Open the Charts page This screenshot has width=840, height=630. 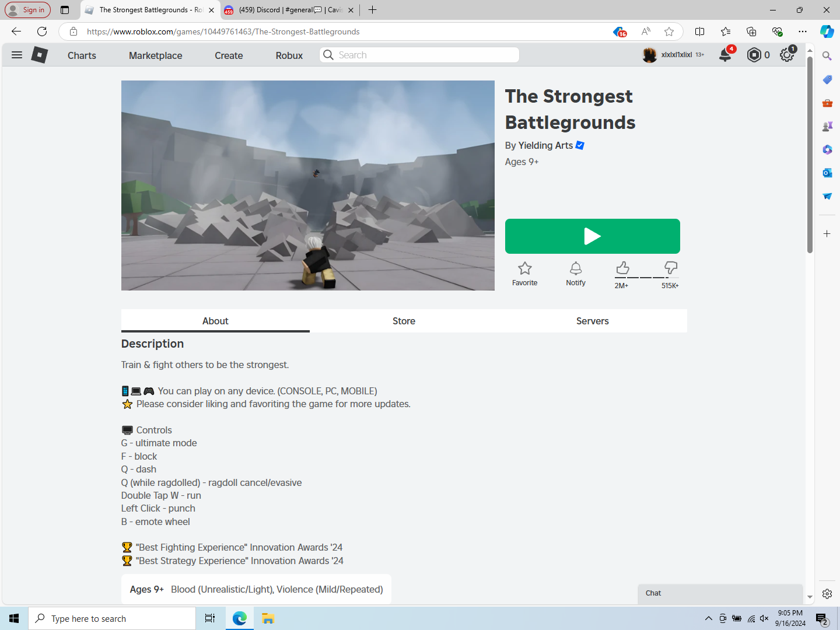pyautogui.click(x=82, y=55)
